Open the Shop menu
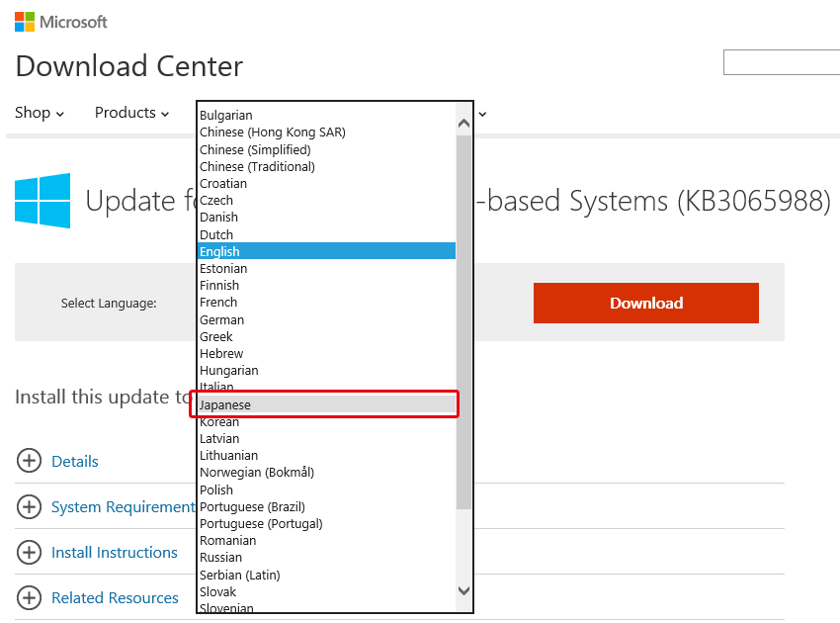This screenshot has width=840, height=623. pos(40,113)
